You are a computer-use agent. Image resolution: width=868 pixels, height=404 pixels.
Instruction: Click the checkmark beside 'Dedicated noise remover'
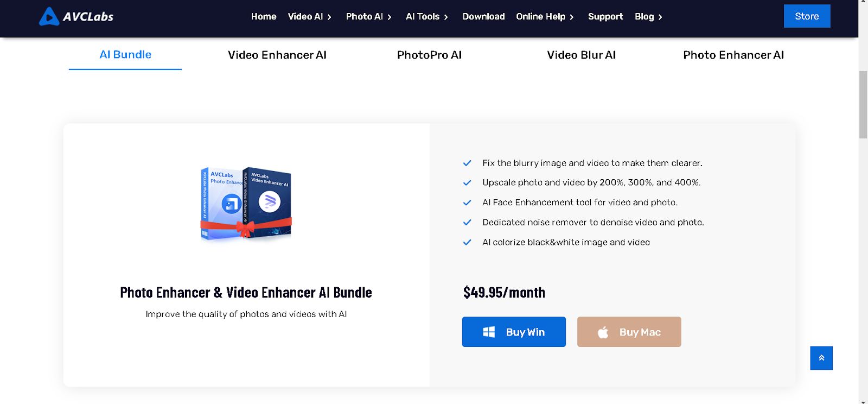click(467, 223)
